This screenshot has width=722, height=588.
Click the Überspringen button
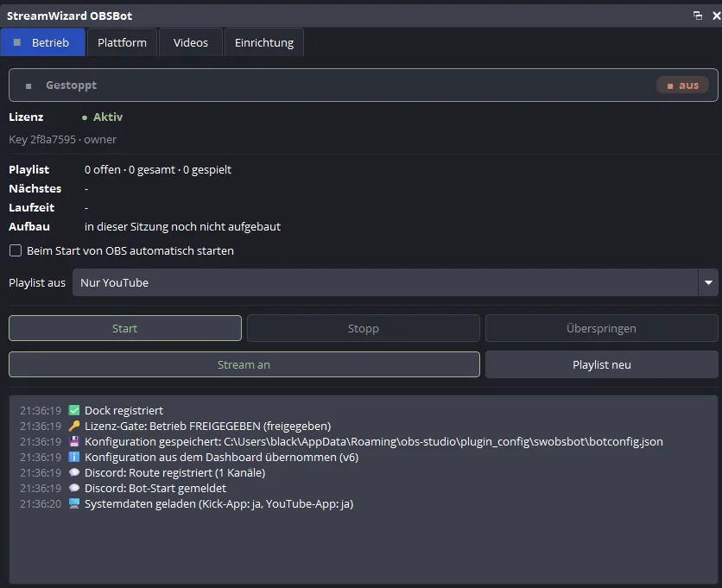(601, 328)
